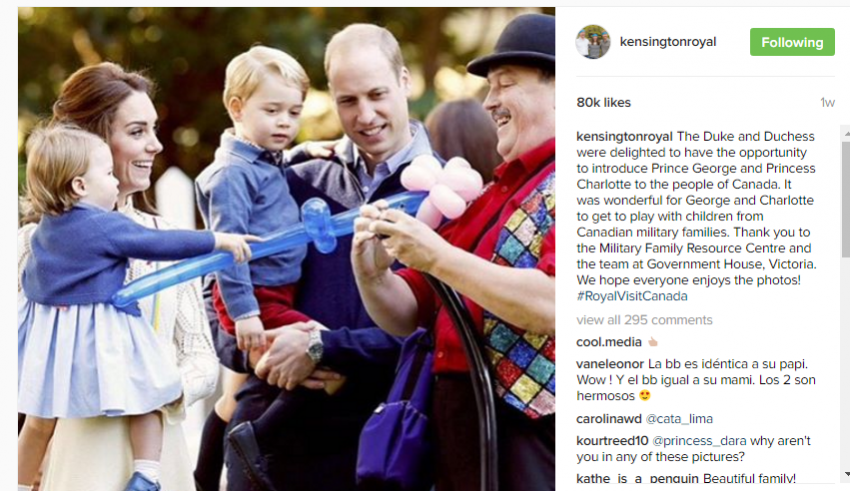
Task: Open the 1w post timestamp
Action: tap(827, 102)
